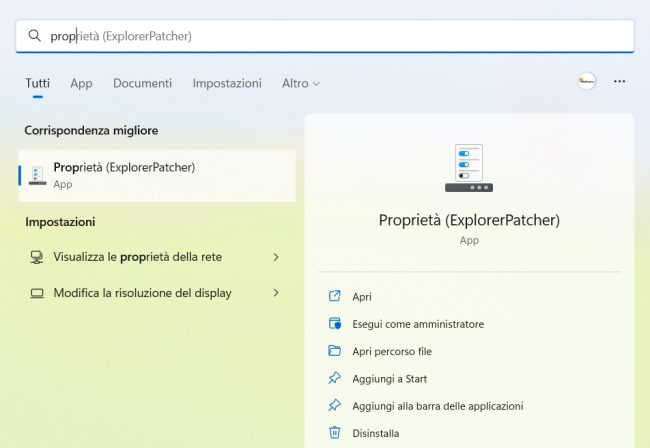The height and width of the screenshot is (448, 650).
Task: Click the display icon beside Modifica la risoluzione
Action: (x=37, y=293)
